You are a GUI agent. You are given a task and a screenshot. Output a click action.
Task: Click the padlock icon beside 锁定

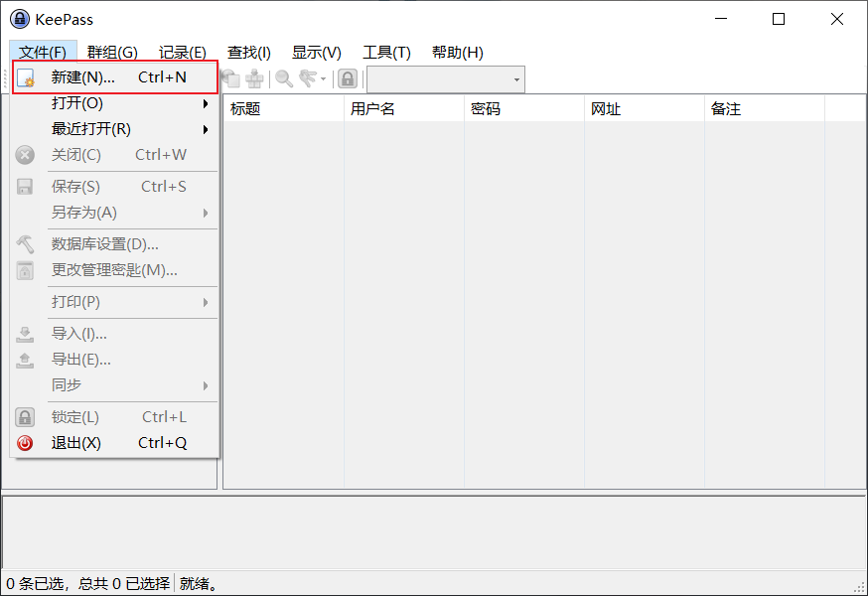[26, 417]
